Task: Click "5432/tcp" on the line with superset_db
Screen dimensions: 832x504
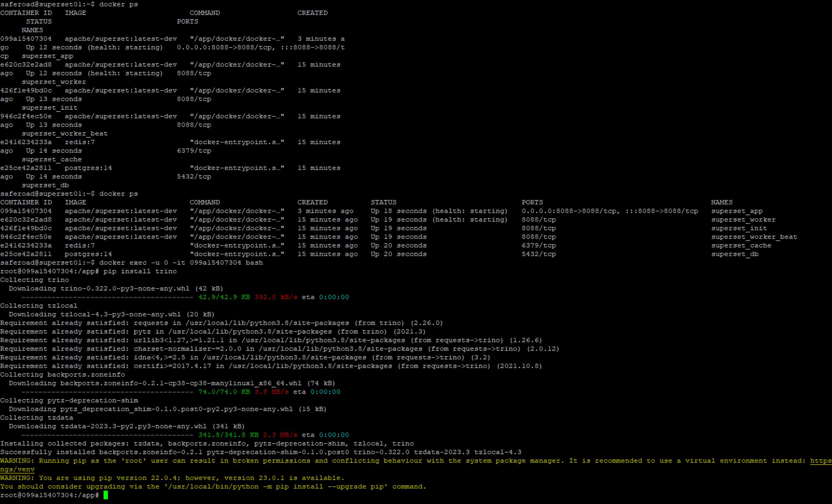Action: [x=539, y=254]
